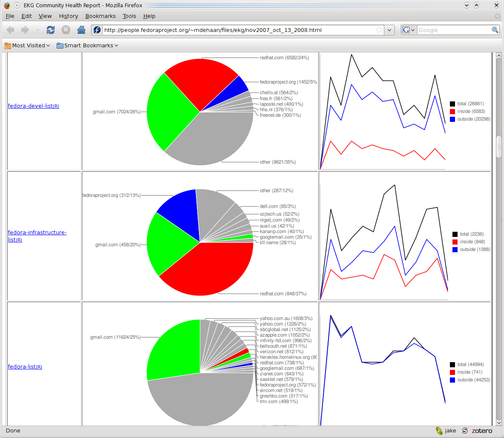504x438 pixels.
Task: Click the total (26881) legend text
Action: click(471, 104)
